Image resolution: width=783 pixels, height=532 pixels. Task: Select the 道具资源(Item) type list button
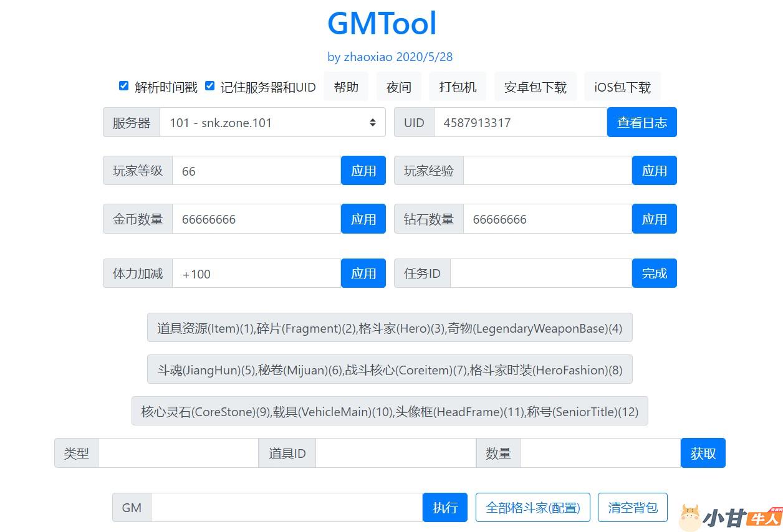point(390,328)
